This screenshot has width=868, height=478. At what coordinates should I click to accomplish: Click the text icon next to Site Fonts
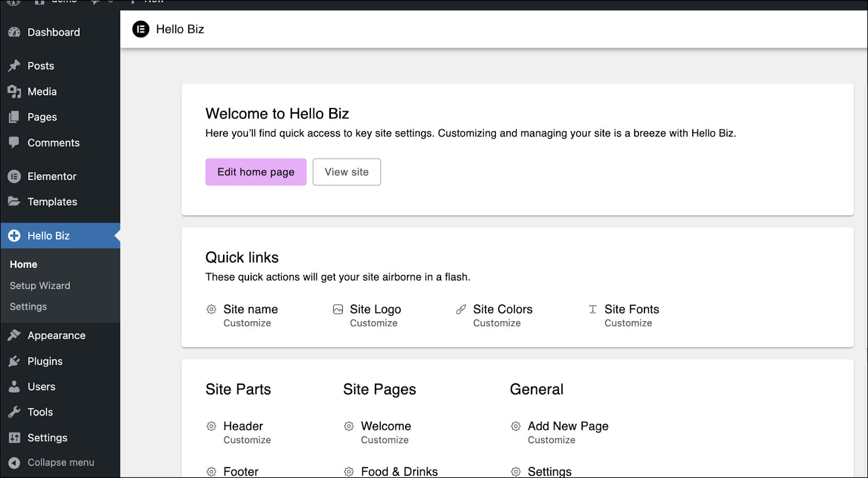tap(593, 309)
